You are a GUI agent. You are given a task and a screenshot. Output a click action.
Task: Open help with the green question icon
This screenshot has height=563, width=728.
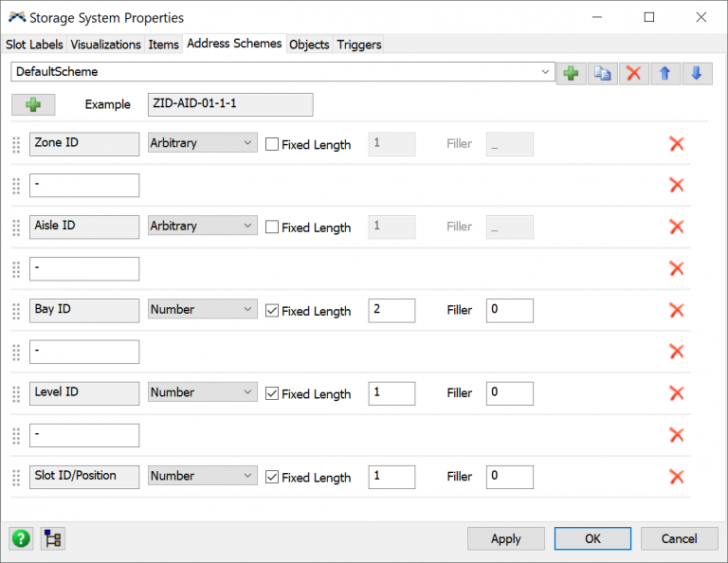21,539
